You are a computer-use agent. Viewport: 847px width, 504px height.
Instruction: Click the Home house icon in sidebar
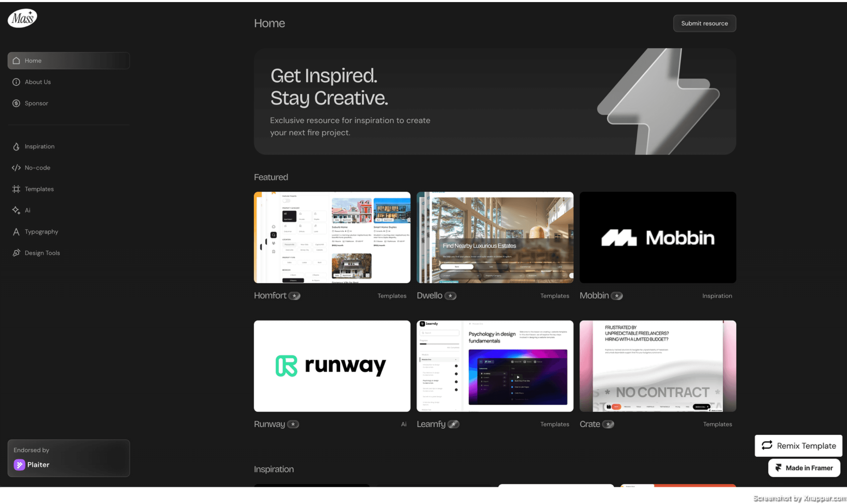tap(16, 60)
